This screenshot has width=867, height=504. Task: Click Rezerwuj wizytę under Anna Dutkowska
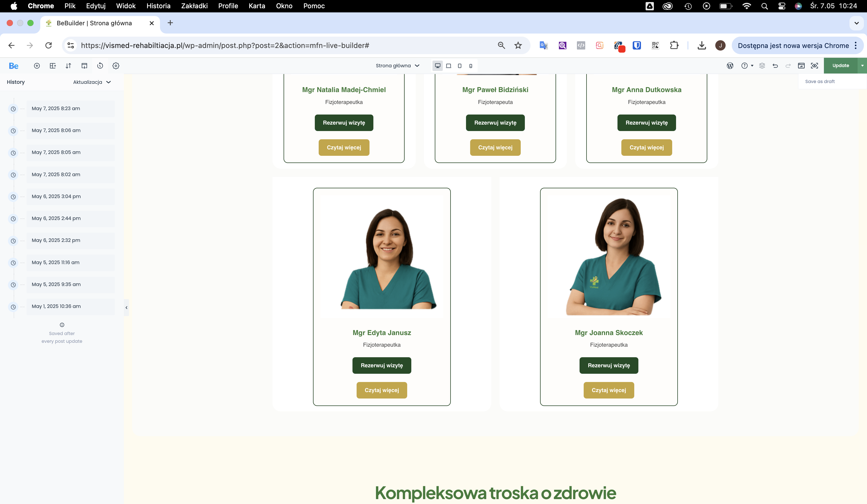tap(646, 123)
